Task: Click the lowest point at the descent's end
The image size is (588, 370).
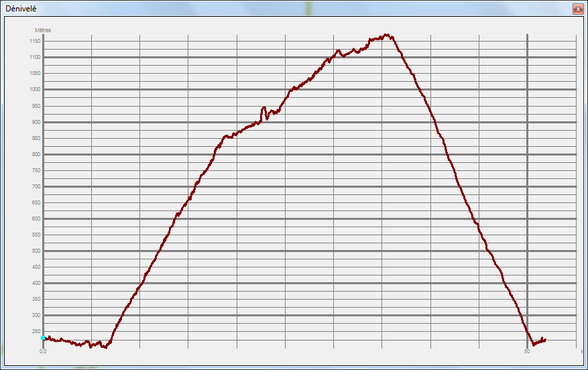Action: tap(534, 345)
